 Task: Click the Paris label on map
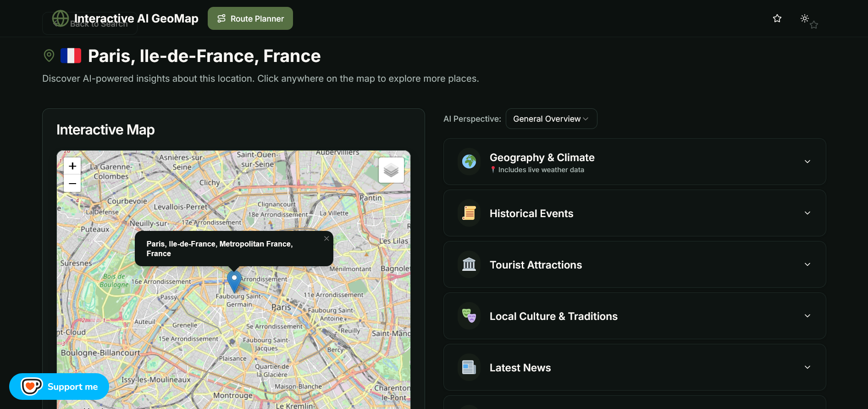281,307
